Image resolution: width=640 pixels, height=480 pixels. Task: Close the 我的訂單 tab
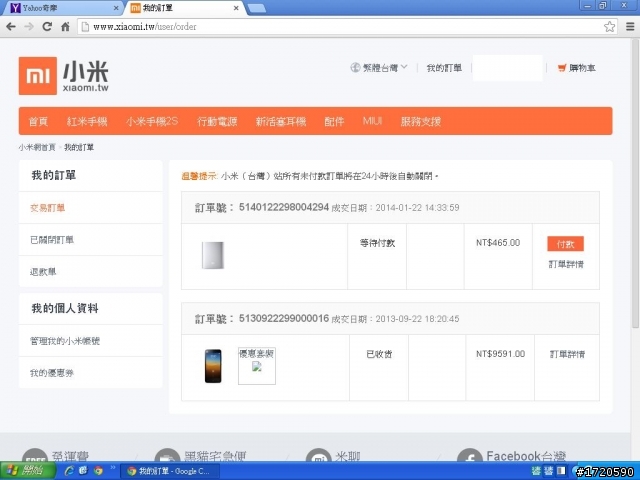(x=236, y=8)
